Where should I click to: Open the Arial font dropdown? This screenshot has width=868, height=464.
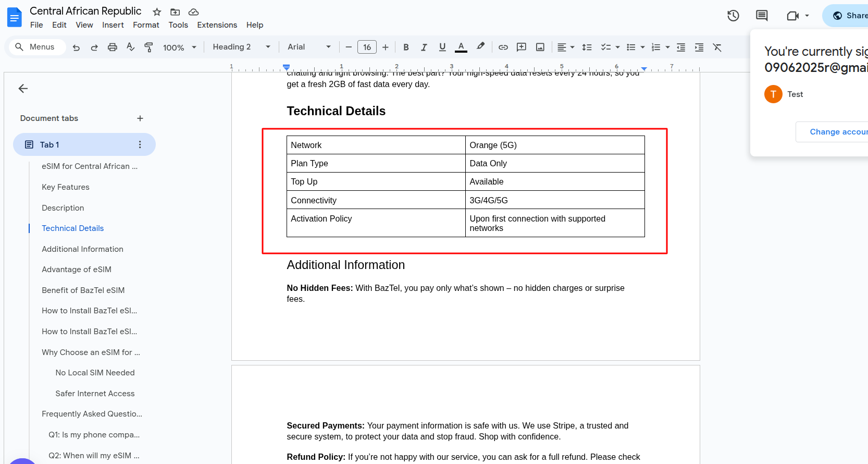pos(309,47)
